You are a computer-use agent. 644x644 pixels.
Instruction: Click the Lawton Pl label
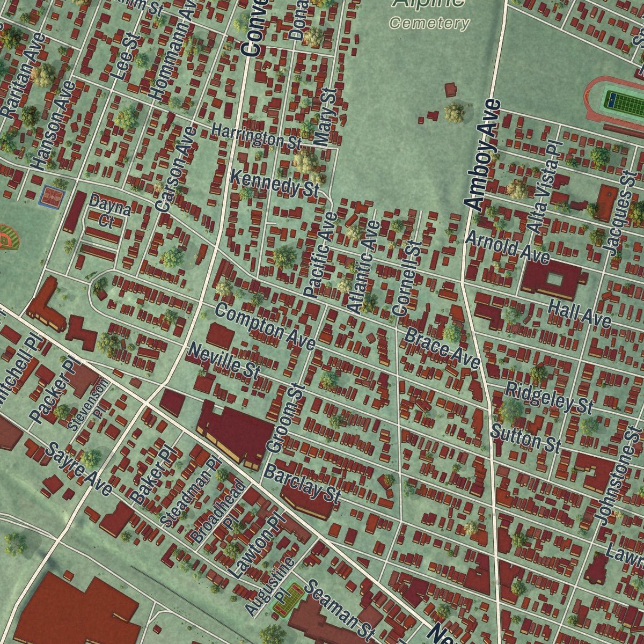point(257,546)
